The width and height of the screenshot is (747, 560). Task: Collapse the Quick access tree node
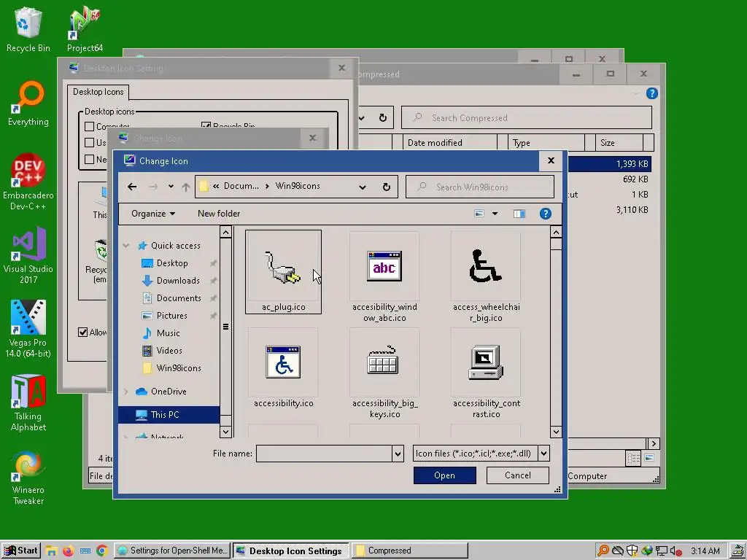(125, 246)
